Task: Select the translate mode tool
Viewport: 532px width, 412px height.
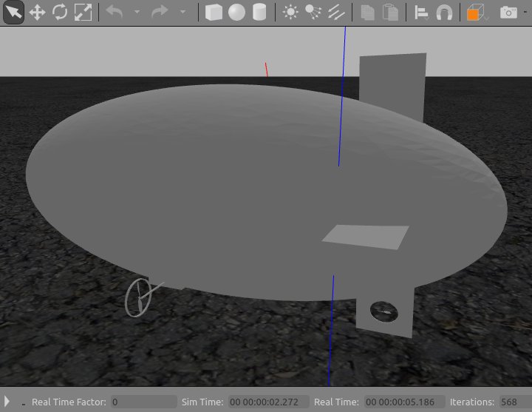Action: 37,13
